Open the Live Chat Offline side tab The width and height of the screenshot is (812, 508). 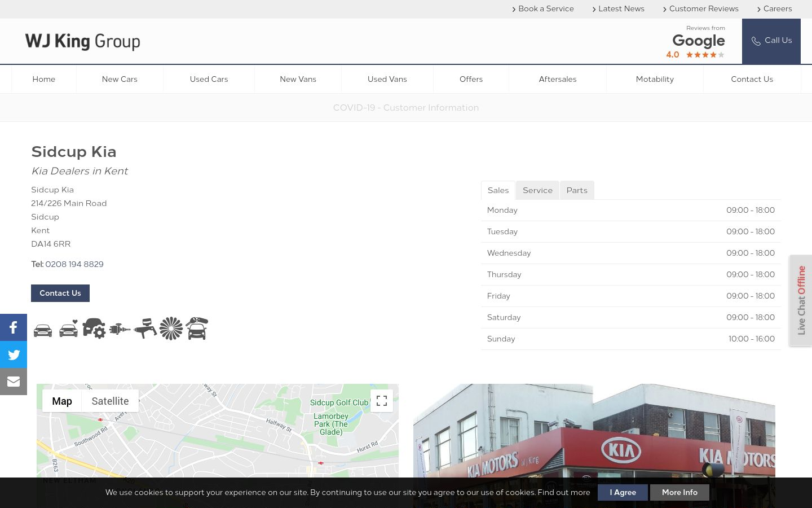click(x=801, y=300)
